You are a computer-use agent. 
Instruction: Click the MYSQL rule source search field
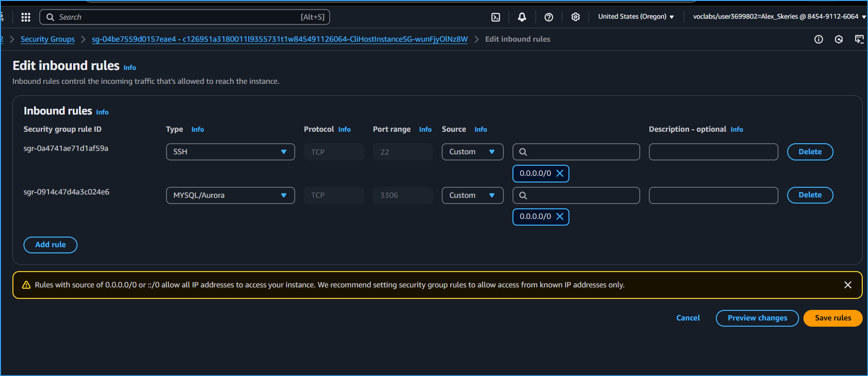[576, 195]
